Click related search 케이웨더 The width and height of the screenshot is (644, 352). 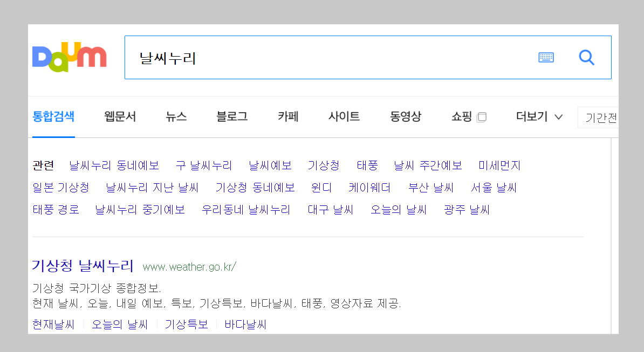(369, 188)
